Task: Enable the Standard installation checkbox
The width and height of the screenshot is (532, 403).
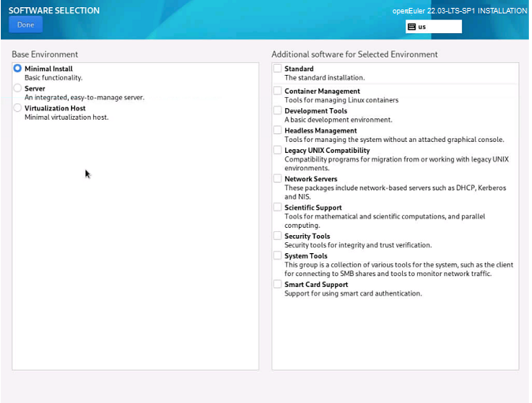Action: (277, 69)
